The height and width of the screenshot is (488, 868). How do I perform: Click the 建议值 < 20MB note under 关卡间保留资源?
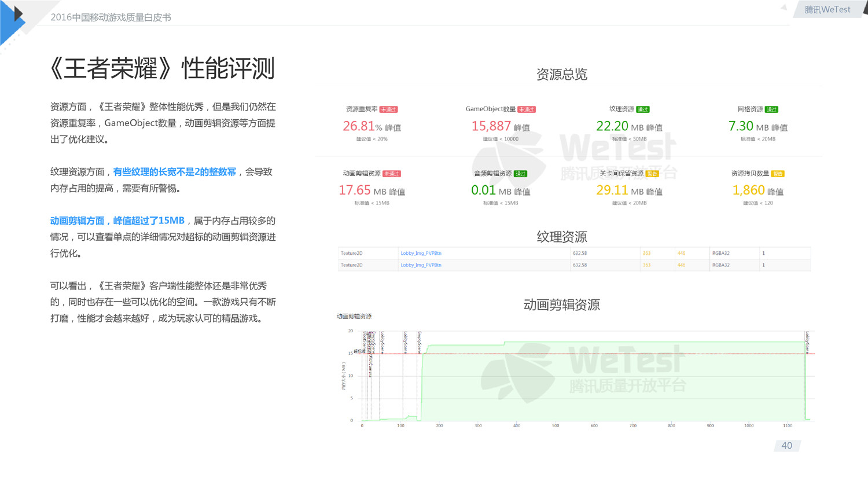point(629,203)
